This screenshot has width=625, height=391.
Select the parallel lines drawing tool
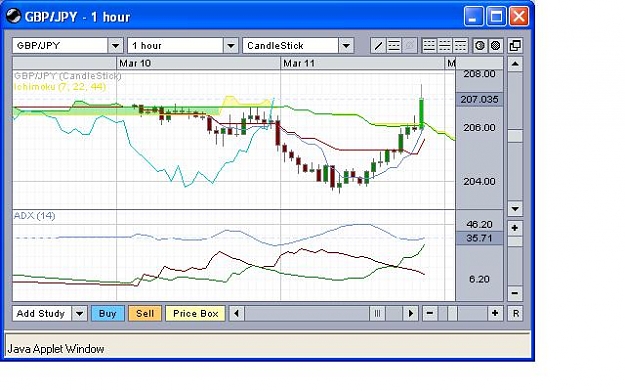[x=394, y=45]
